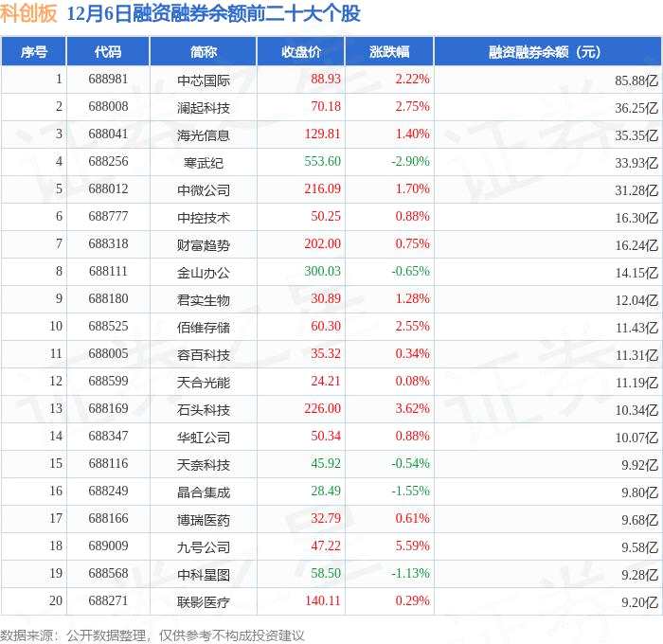Click balance value 9.68亿
This screenshot has width=663, height=644.
point(639,520)
